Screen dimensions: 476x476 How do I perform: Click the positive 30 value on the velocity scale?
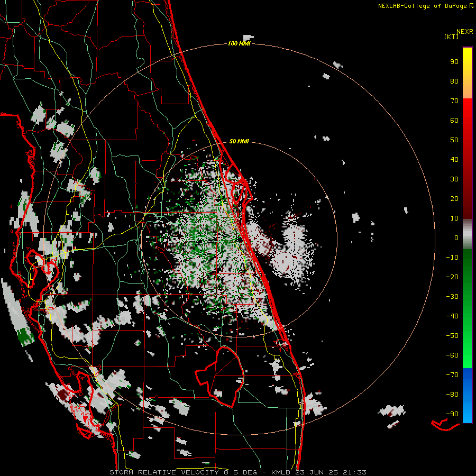pyautogui.click(x=454, y=179)
